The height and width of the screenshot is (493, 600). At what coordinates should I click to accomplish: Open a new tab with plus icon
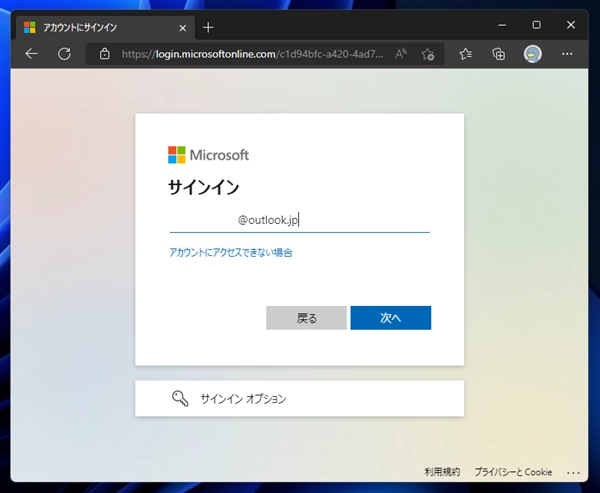click(x=208, y=28)
